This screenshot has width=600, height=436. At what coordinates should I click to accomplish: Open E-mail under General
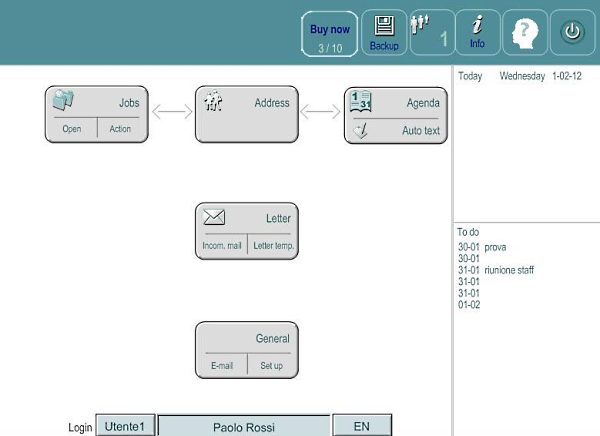[221, 366]
